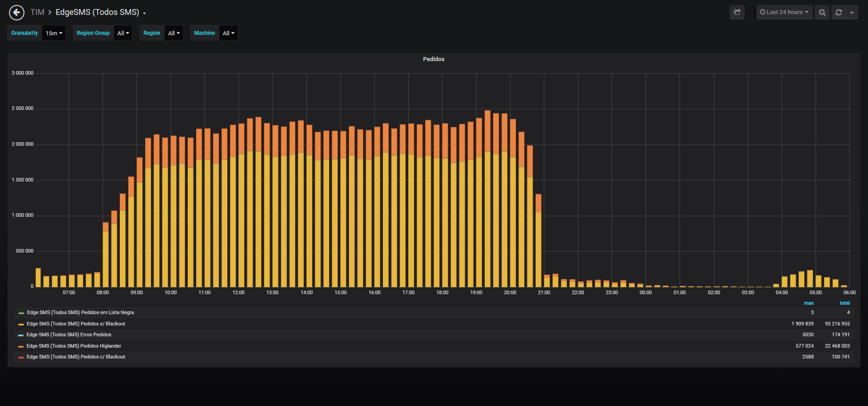Click the Granularity variable label
This screenshot has width=868, height=406.
[x=24, y=33]
